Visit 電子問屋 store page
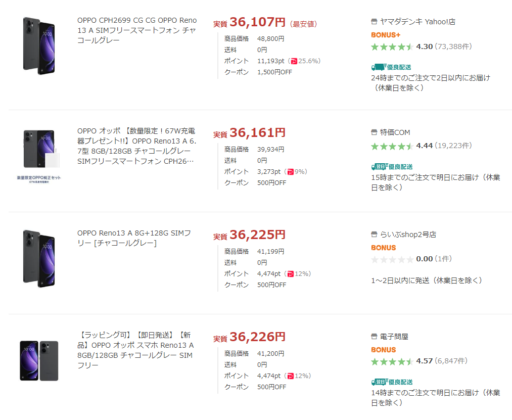 click(394, 337)
